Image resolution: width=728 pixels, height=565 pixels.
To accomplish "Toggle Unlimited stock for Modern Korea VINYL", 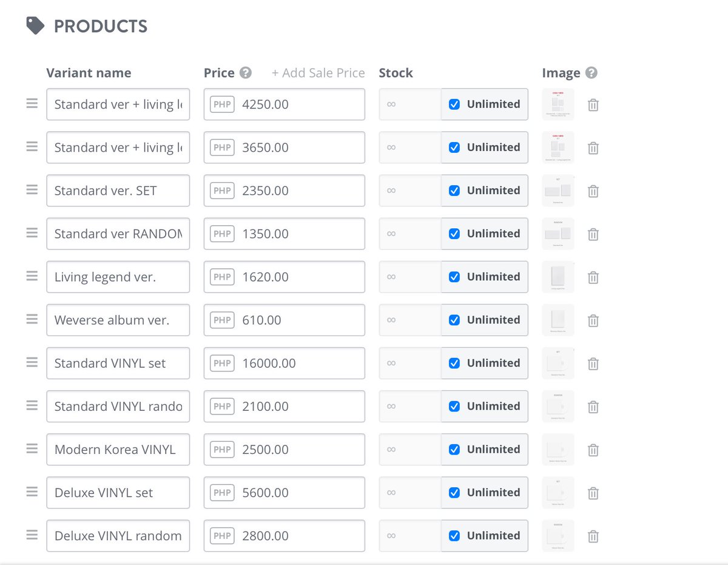I will coord(454,450).
